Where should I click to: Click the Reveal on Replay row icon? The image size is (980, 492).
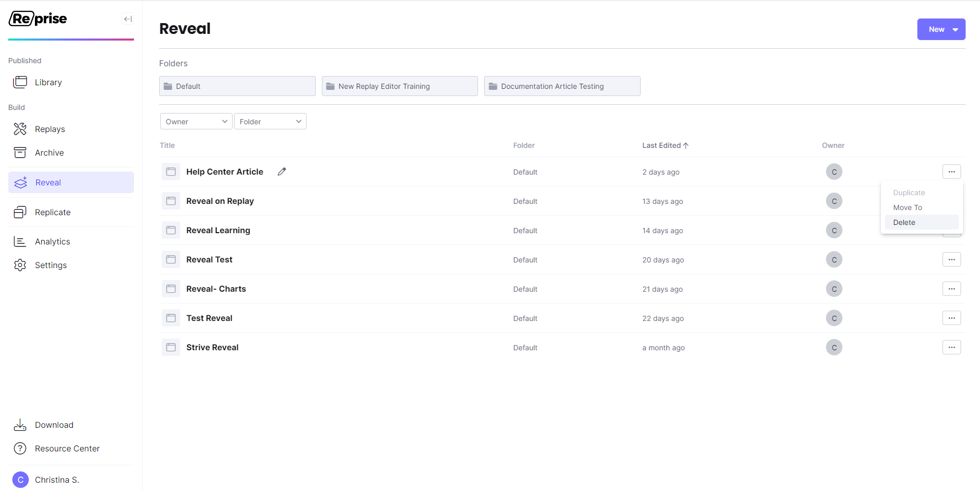coord(171,201)
